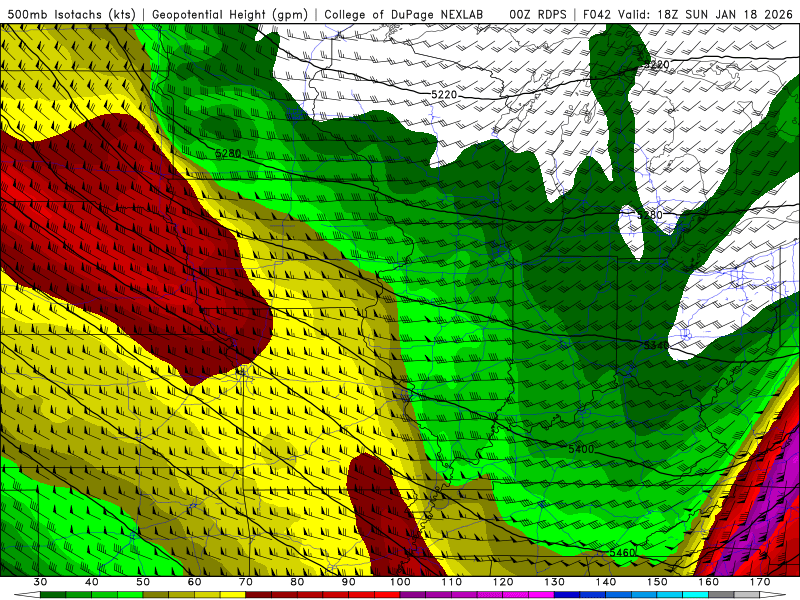The height and width of the screenshot is (600, 800).
Task: Click the '00Z RDPS' model label
Action: [538, 14]
